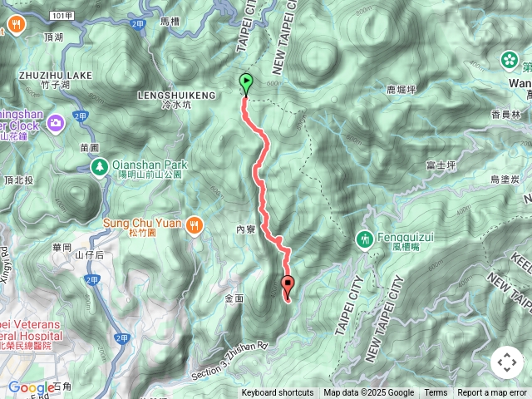This screenshot has height=399, width=532.
Task: Open the Terms link
Action: (436, 393)
